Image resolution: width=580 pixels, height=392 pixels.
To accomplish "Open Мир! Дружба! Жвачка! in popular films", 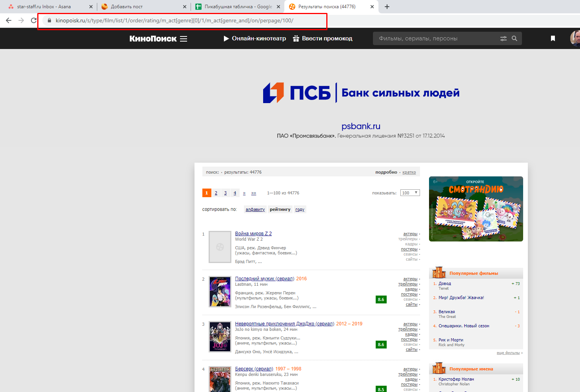I will 461,298.
